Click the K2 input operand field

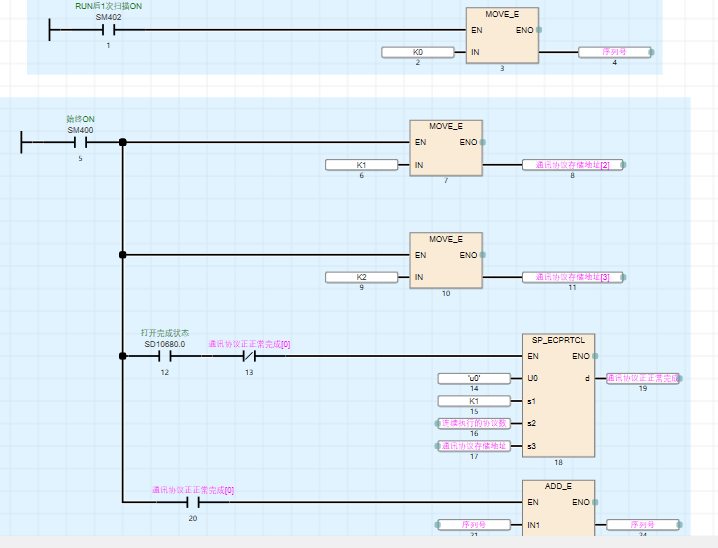[x=362, y=277]
